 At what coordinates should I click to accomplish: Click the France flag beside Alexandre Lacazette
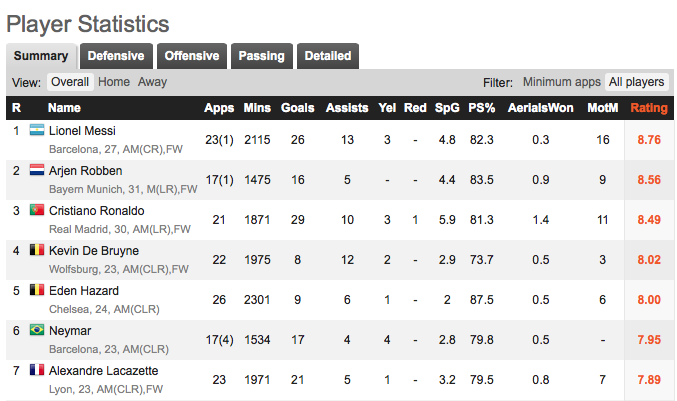click(38, 370)
